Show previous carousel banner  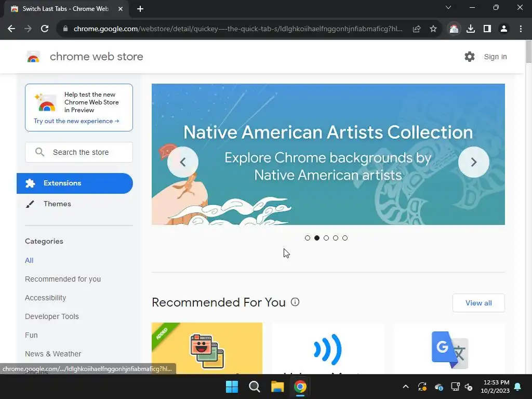click(x=182, y=162)
